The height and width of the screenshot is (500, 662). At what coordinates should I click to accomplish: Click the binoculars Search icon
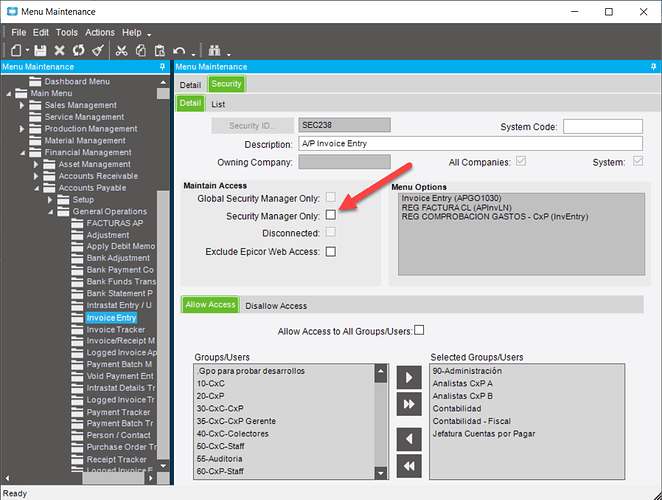[214, 51]
